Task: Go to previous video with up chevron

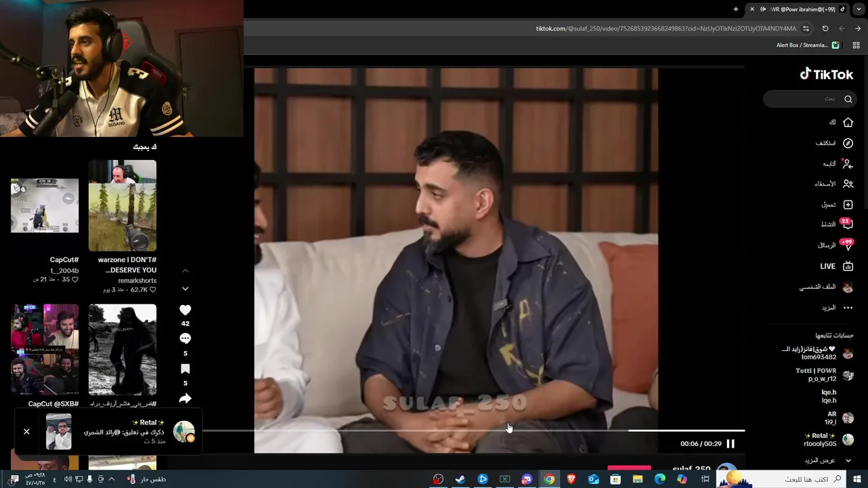Action: [185, 270]
